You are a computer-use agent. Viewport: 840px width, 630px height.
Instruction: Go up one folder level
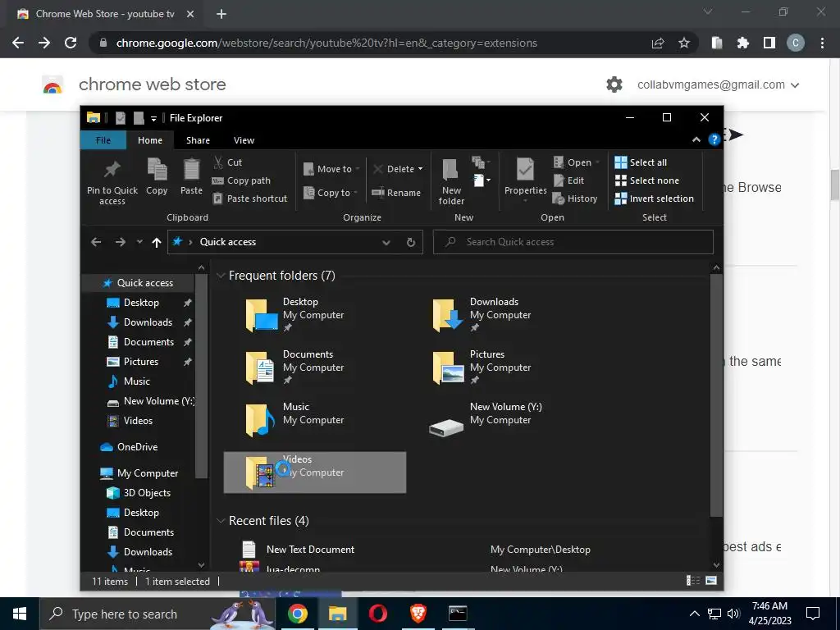coord(157,242)
